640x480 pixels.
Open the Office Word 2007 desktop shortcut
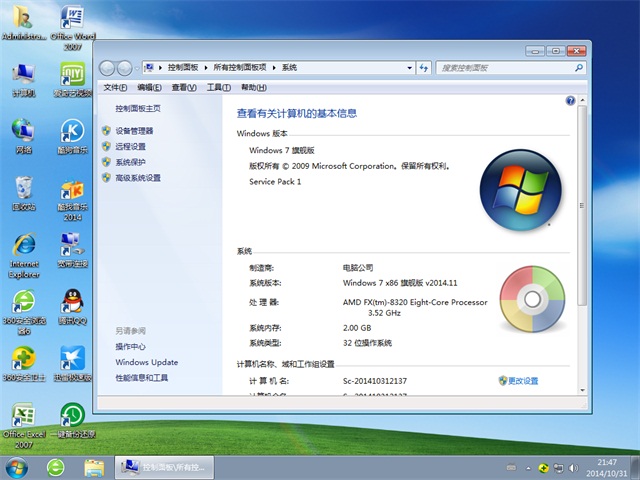pos(71,20)
